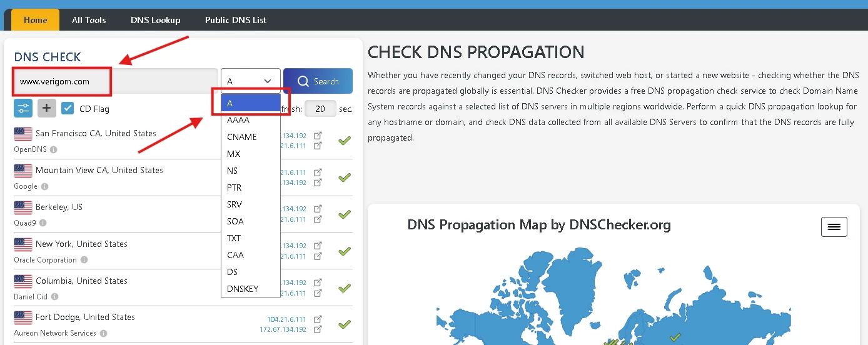Image resolution: width=868 pixels, height=345 pixels.
Task: Click Mountain View CA, United States text
Action: [x=99, y=170]
